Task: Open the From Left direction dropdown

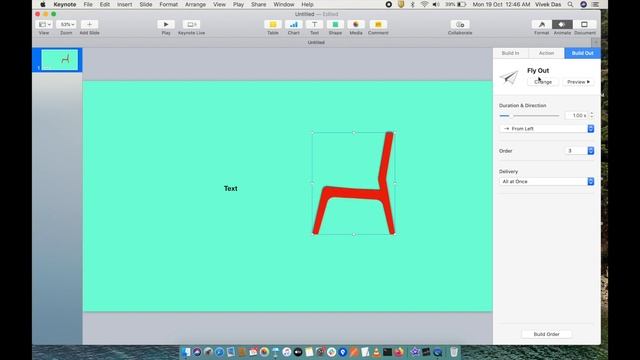Action: 547,129
